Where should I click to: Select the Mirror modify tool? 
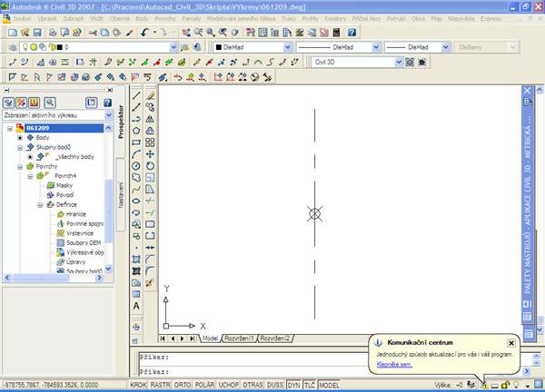[x=150, y=119]
